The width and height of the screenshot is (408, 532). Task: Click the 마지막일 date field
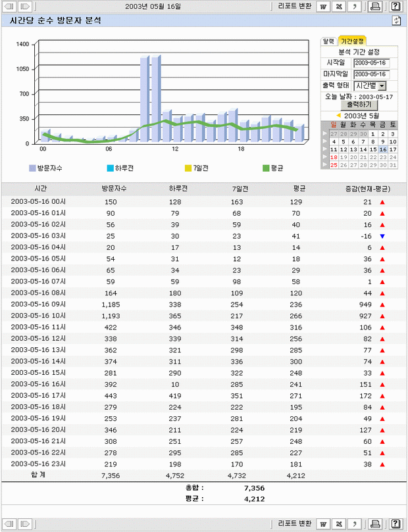pyautogui.click(x=371, y=74)
